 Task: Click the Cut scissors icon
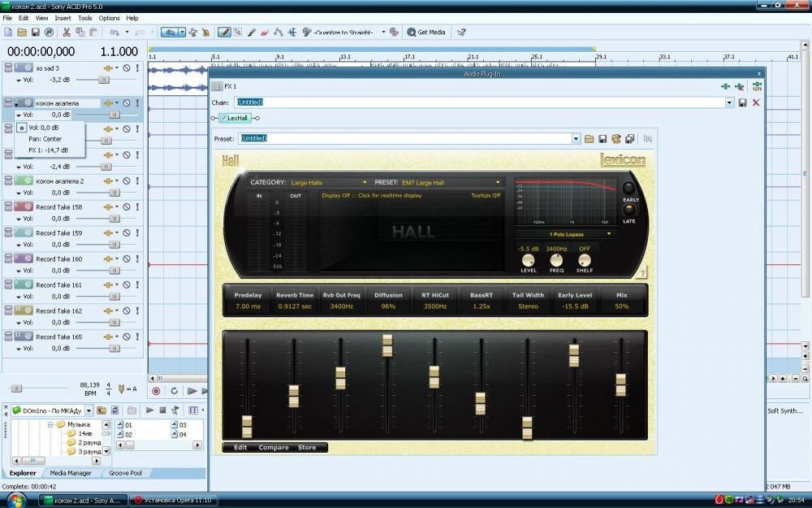[x=67, y=33]
